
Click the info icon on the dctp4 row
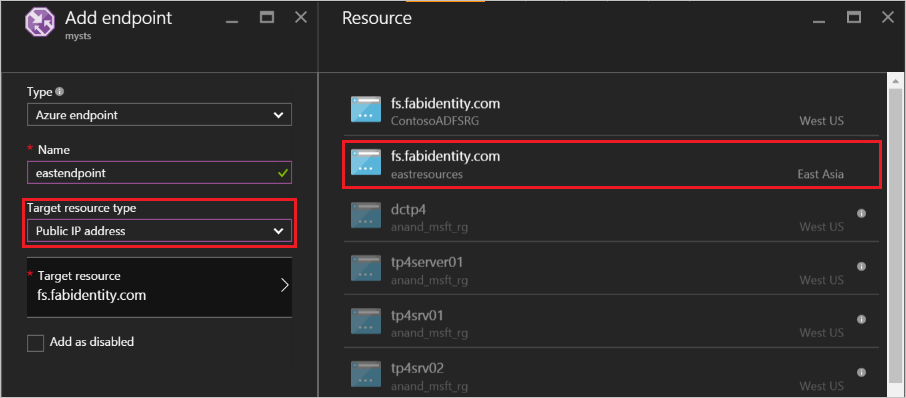coord(861,213)
